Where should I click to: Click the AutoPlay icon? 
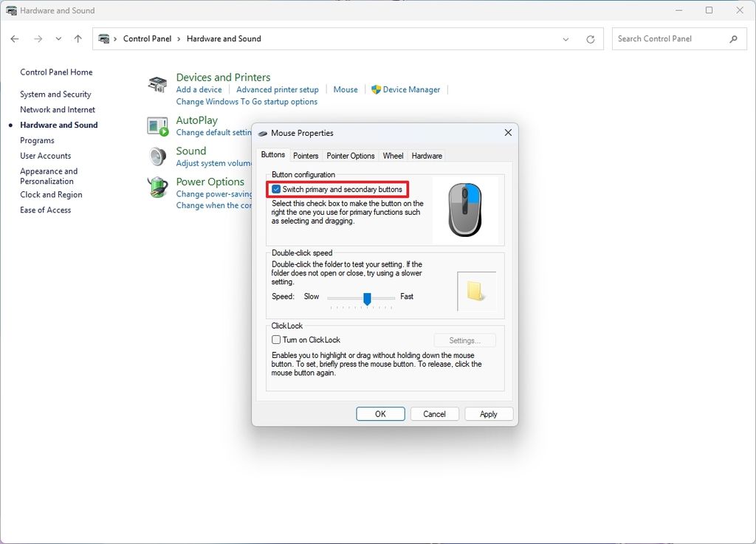pyautogui.click(x=157, y=125)
